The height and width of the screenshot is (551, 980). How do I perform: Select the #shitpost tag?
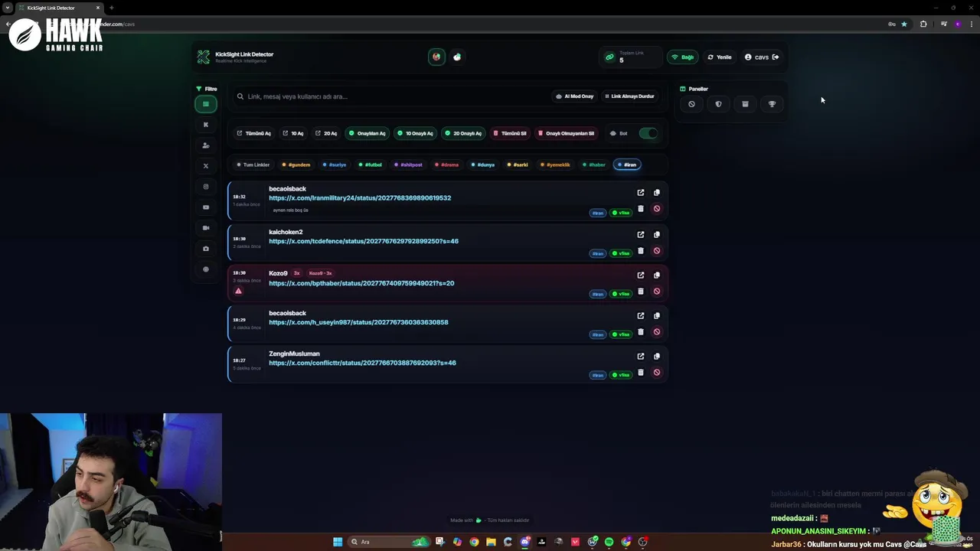(409, 165)
